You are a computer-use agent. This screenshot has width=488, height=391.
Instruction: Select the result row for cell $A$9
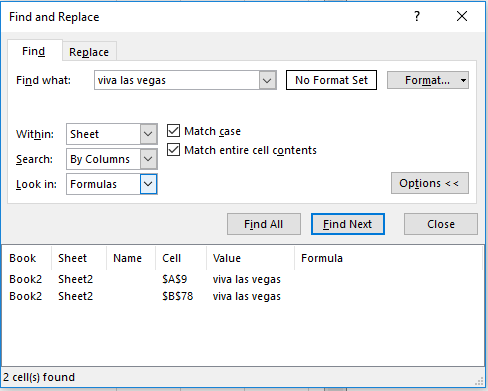point(243,279)
